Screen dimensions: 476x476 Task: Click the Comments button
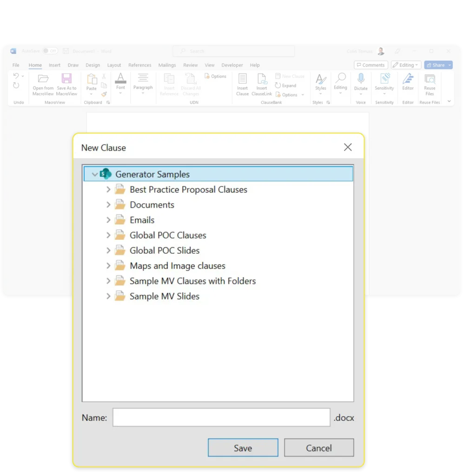[x=370, y=65]
